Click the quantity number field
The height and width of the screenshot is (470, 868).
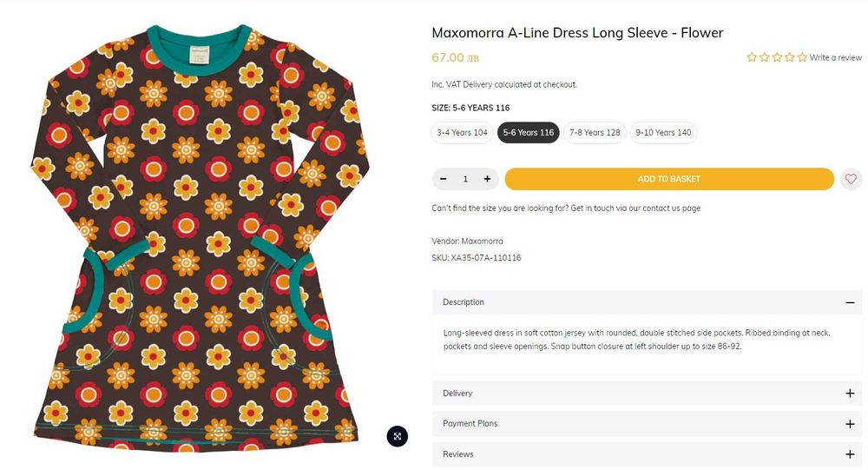pyautogui.click(x=465, y=179)
